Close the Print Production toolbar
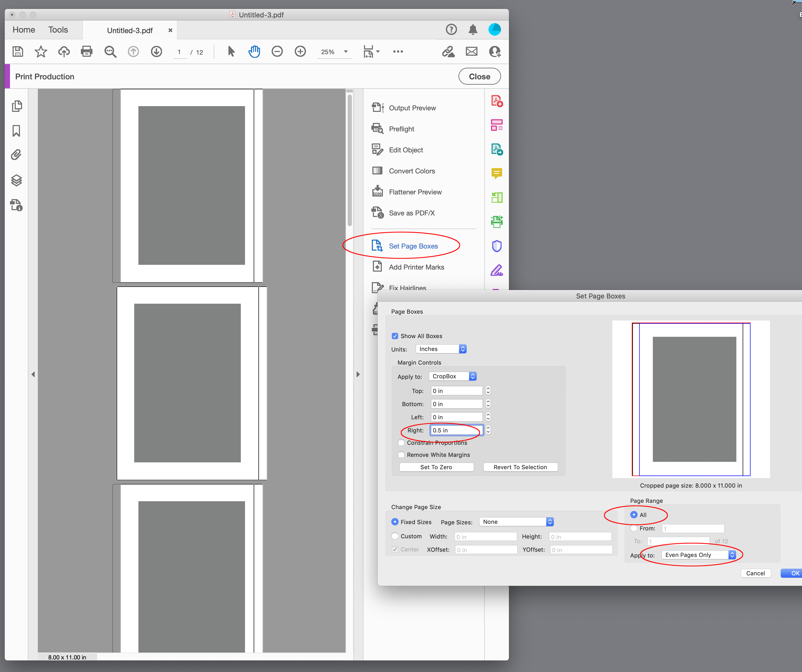The image size is (802, 672). tap(479, 76)
